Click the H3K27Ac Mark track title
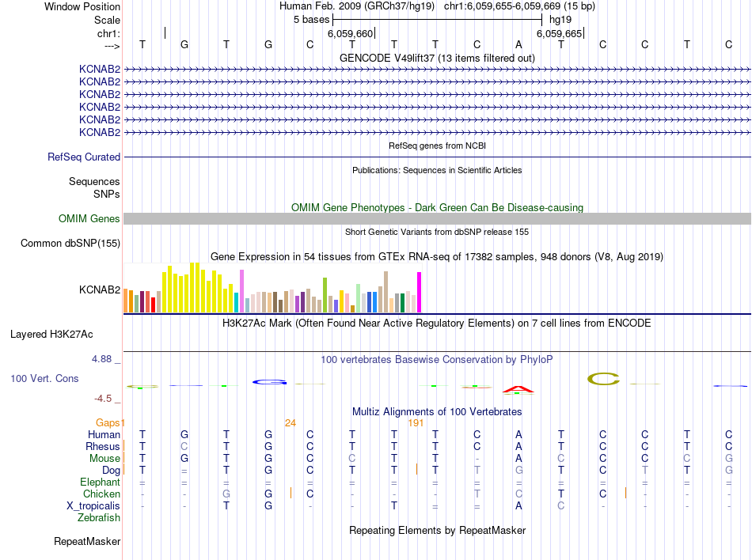752x560 pixels. click(437, 324)
